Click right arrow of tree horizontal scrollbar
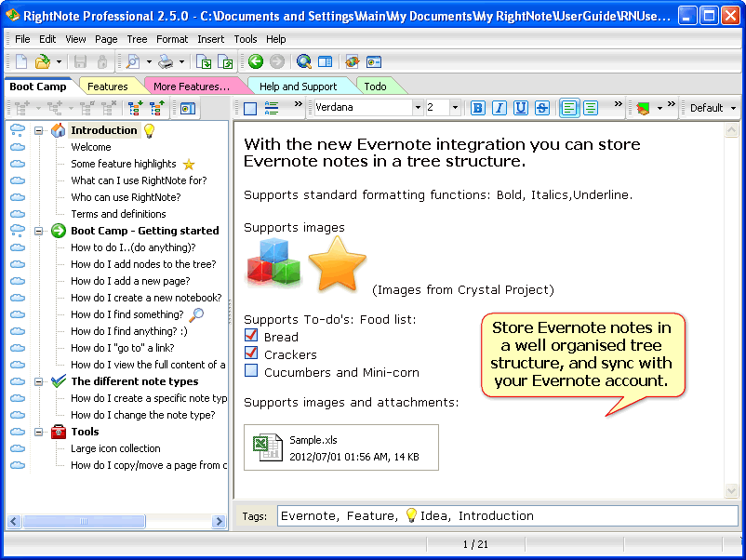 [x=219, y=522]
